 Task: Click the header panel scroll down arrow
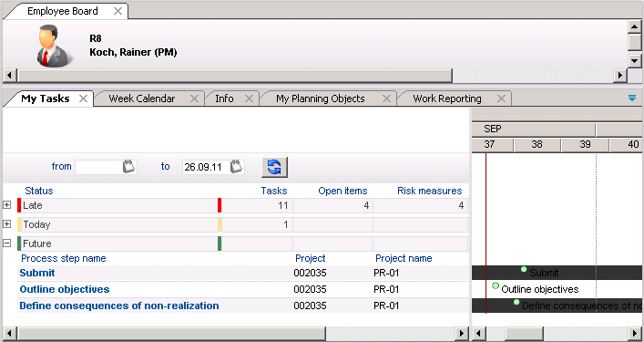tap(635, 61)
